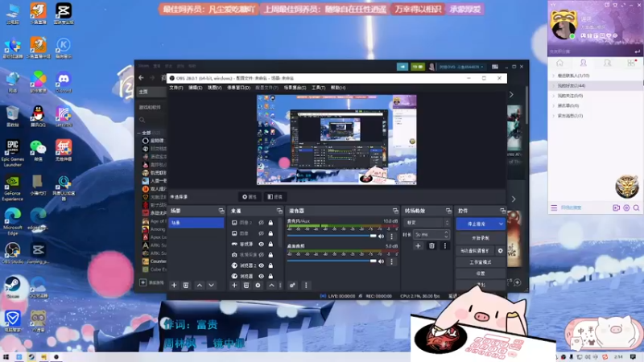
Task: Open the 文件(F) menu in OBS
Action: [x=176, y=88]
